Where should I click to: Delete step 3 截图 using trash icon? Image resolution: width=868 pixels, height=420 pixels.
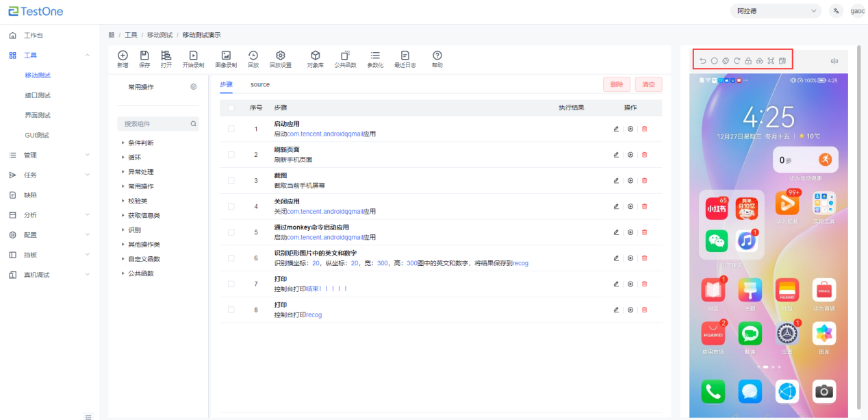pos(644,181)
